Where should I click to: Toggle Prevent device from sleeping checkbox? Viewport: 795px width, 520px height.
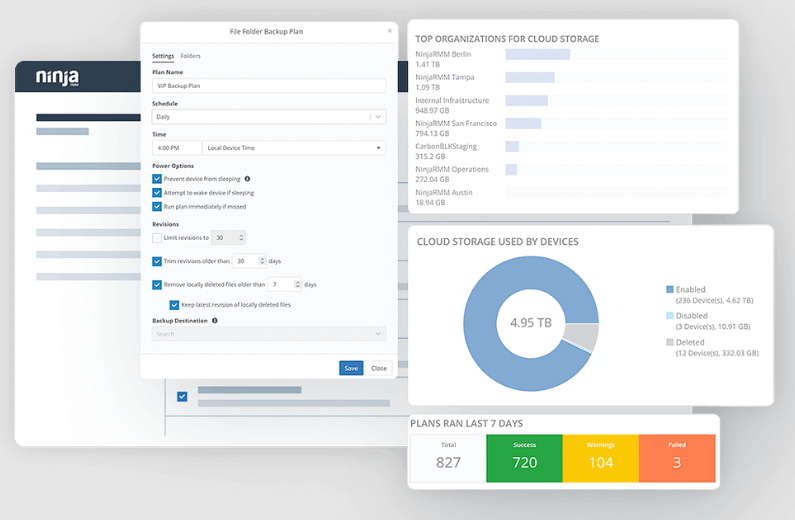[x=157, y=178]
